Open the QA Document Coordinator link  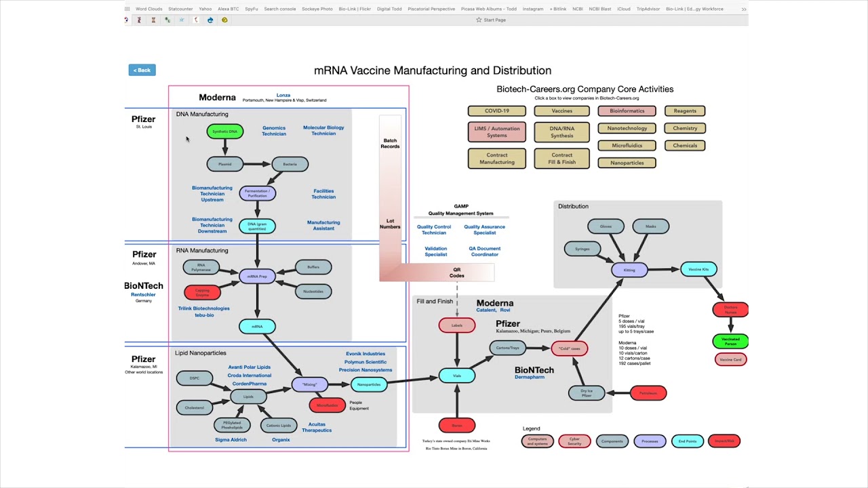coord(484,251)
